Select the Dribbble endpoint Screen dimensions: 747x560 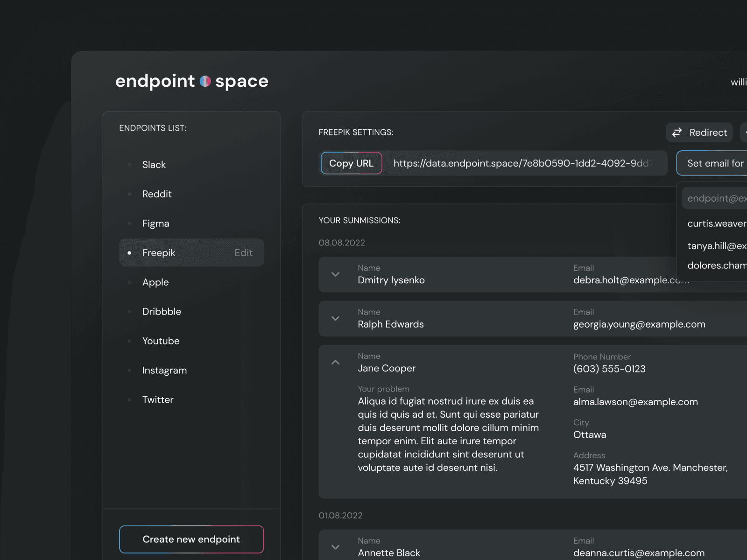(191, 312)
